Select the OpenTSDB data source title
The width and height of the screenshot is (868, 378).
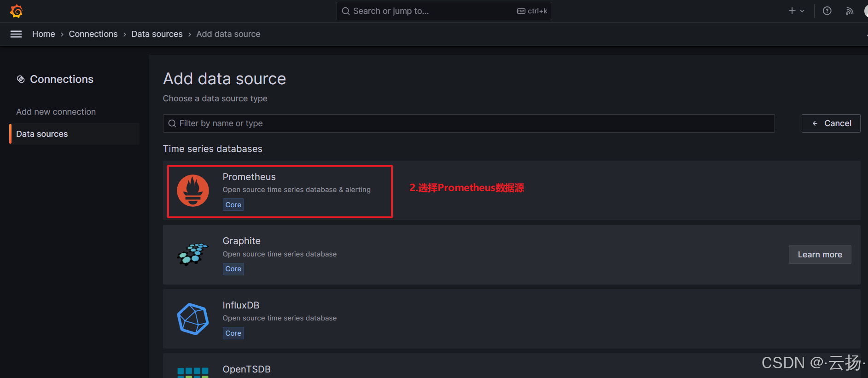tap(246, 369)
